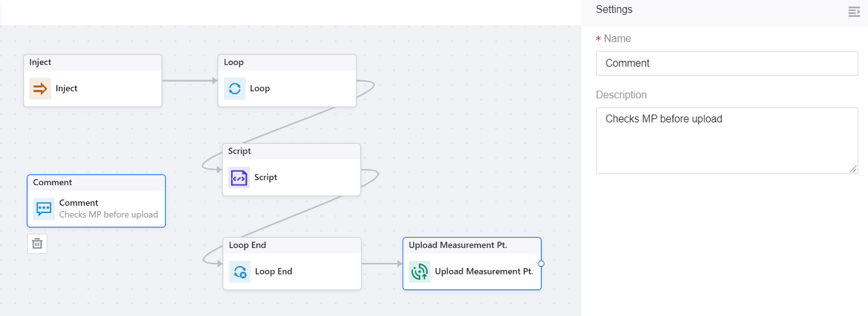Click the Comment node speech bubble icon

coord(44,209)
